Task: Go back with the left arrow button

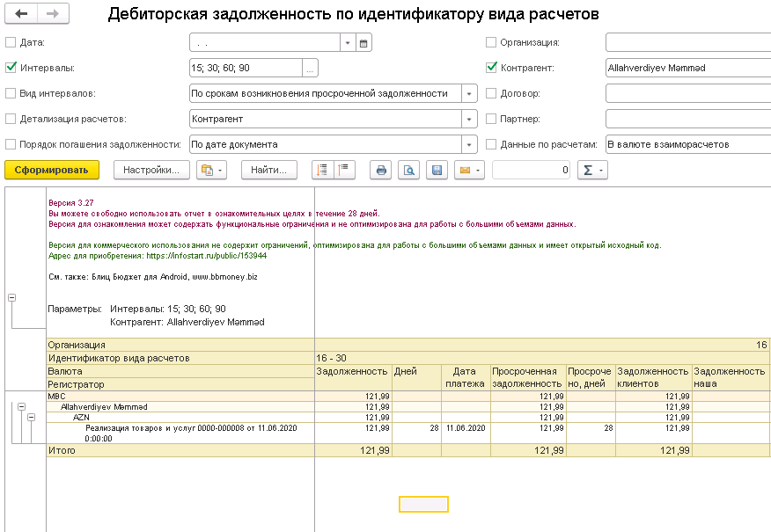Action: (21, 14)
